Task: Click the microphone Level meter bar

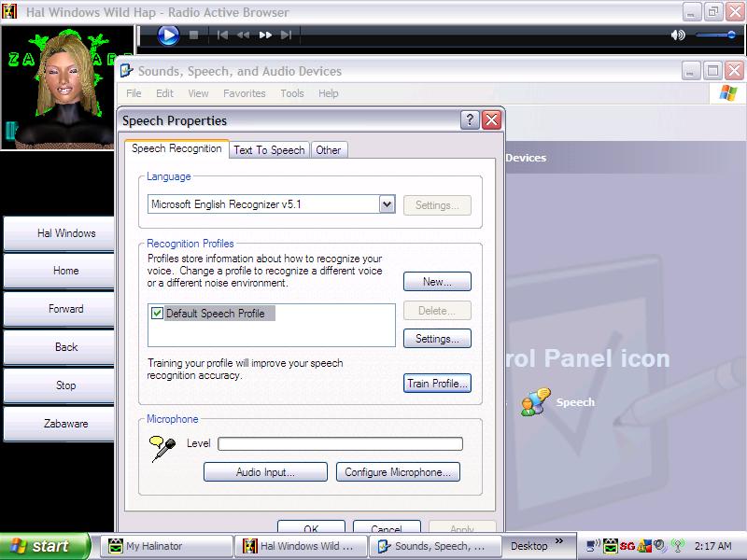Action: tap(340, 444)
